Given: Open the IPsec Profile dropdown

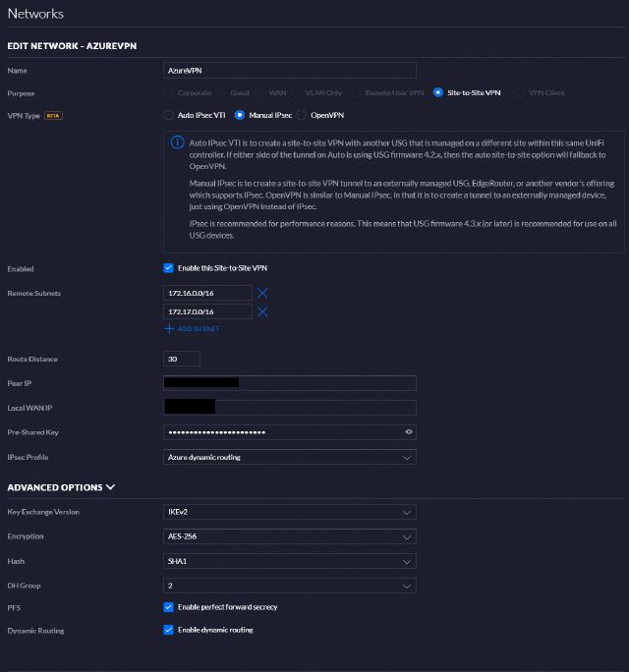Looking at the screenshot, I should click(x=289, y=457).
